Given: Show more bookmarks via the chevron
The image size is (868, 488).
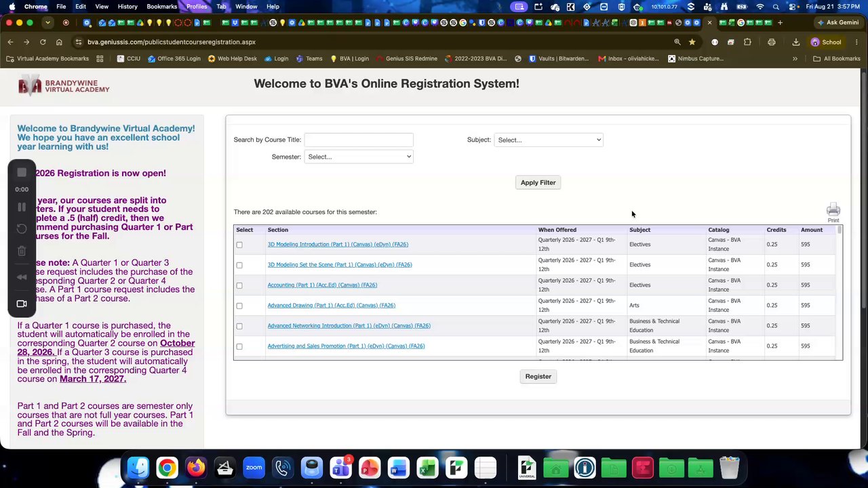Looking at the screenshot, I should coord(795,58).
